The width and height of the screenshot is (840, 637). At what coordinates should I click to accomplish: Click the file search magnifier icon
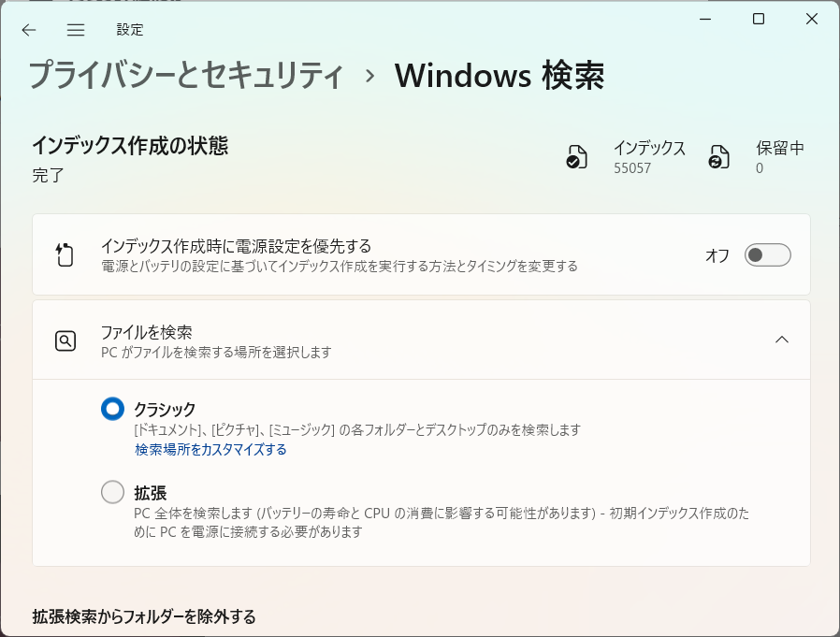(65, 340)
